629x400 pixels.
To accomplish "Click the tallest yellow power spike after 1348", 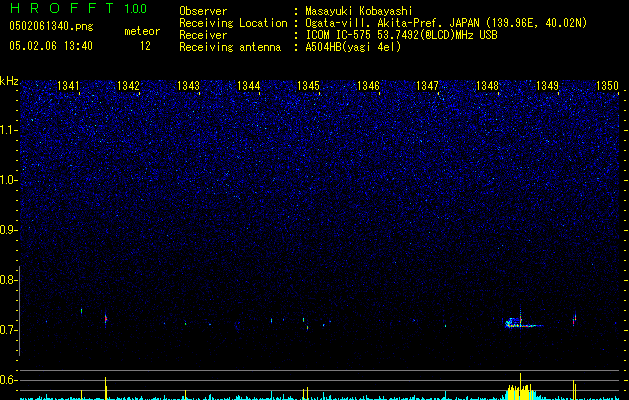I will pos(520,386).
